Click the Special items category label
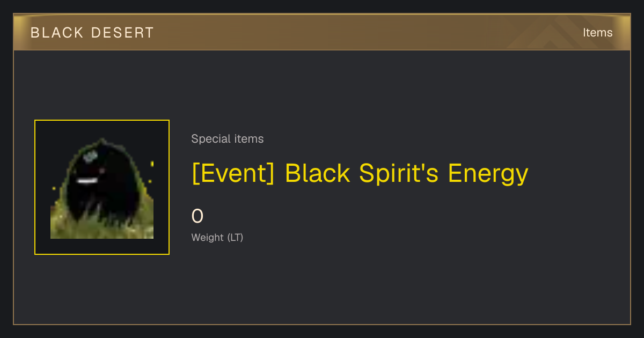Screen dimensions: 644x338 (x=228, y=139)
